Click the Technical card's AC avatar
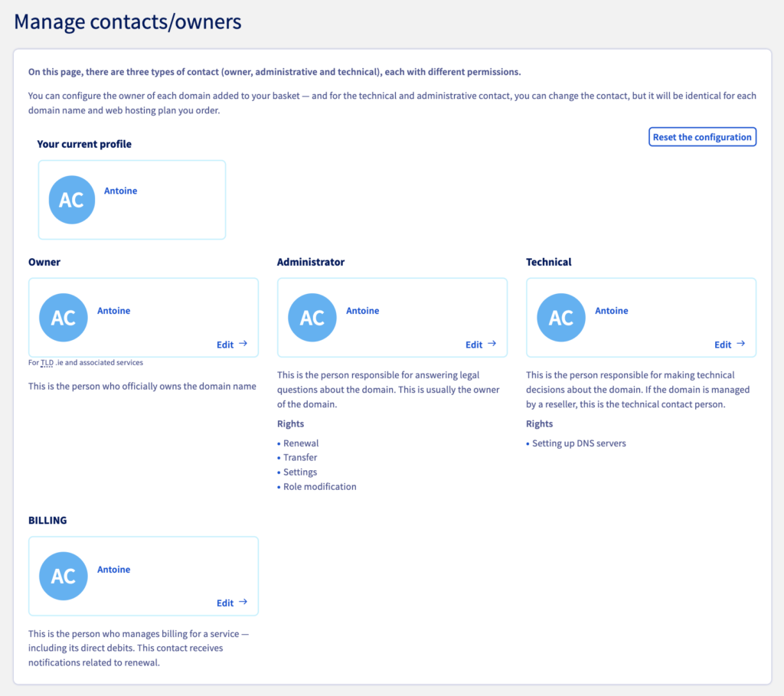This screenshot has height=696, width=784. click(x=561, y=318)
